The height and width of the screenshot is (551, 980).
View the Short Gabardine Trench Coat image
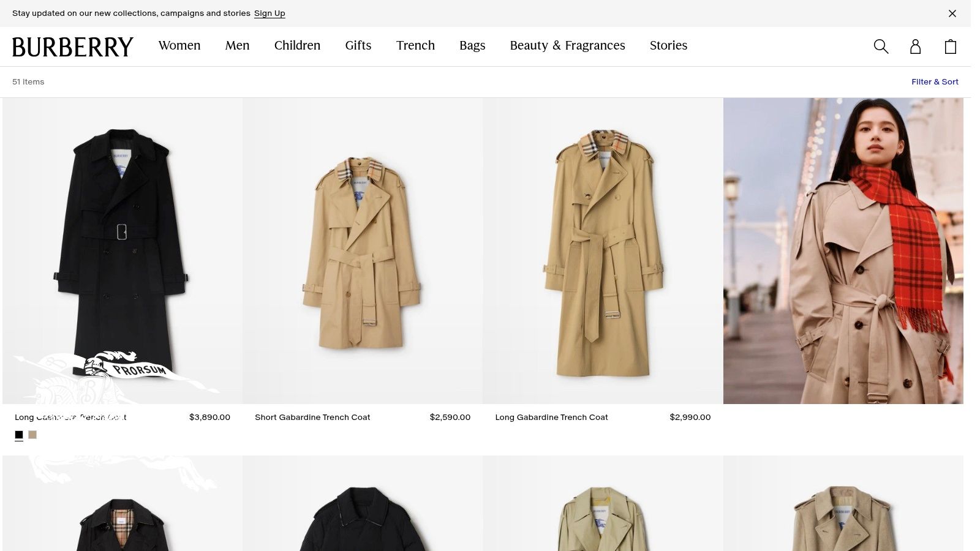[363, 251]
